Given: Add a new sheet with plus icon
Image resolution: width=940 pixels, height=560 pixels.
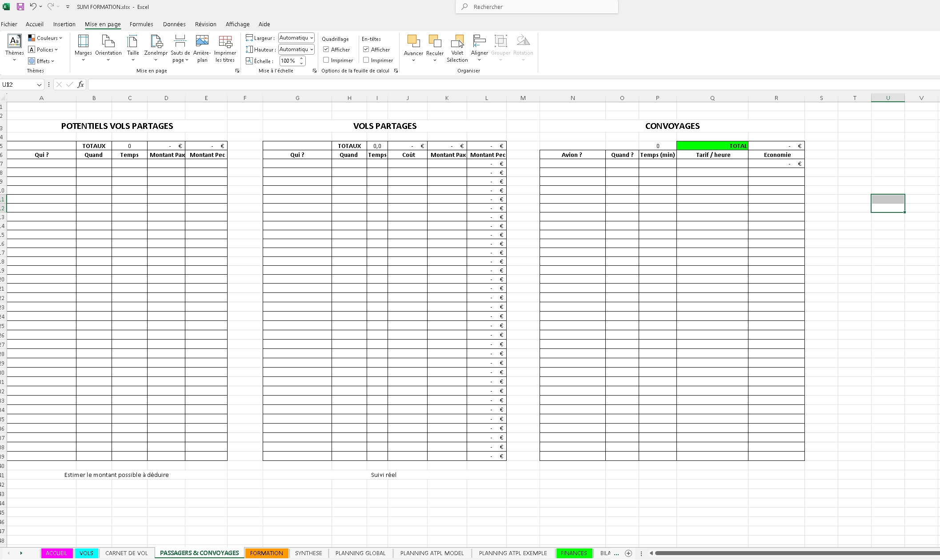Looking at the screenshot, I should point(628,553).
